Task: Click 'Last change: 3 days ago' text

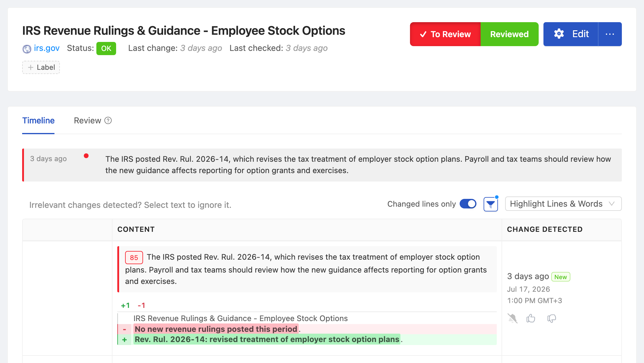Action: [175, 48]
